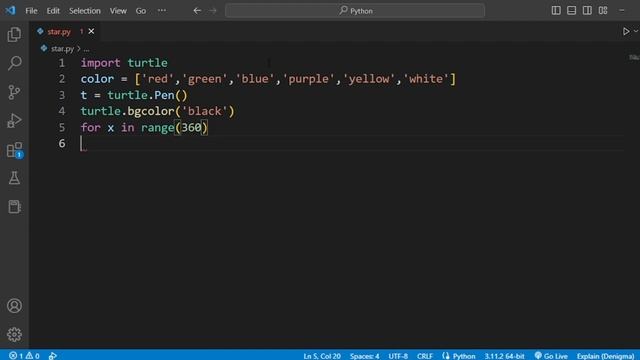Select the 3.11.2 64-bit interpreter

[504, 356]
